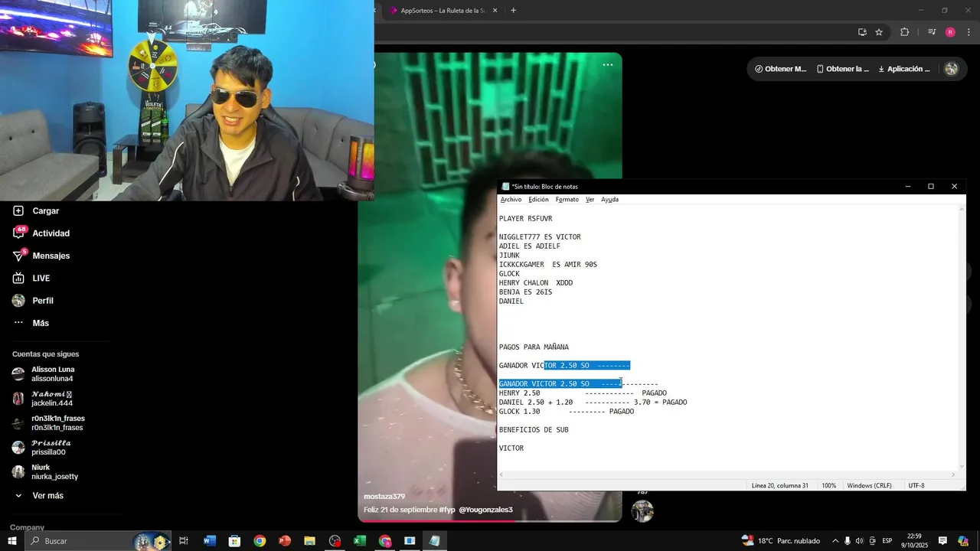Open the weather widget 18°C Parc. nublado
The height and width of the screenshot is (551, 980).
point(781,541)
